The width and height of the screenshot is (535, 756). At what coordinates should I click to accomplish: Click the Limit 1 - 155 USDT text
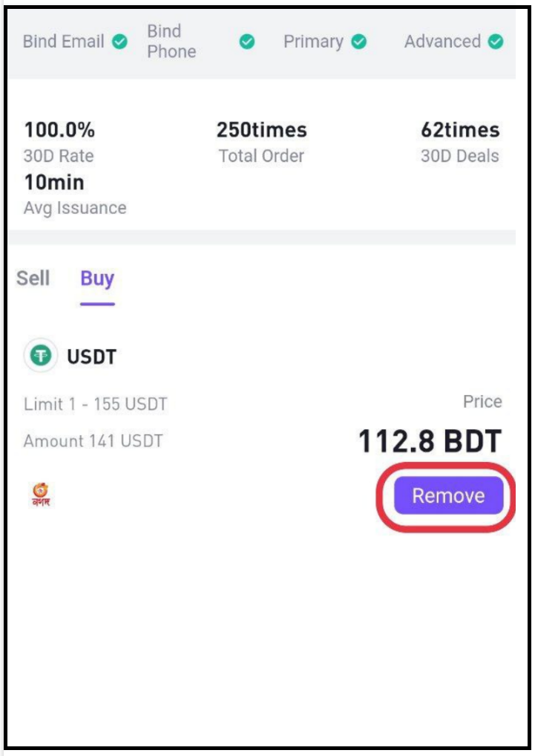coord(95,404)
